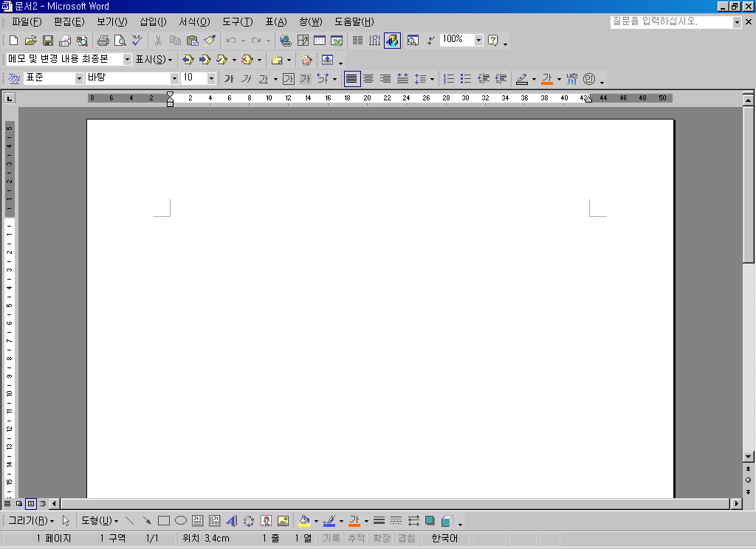The height and width of the screenshot is (549, 756).
Task: Toggle character shading button
Action: pyautogui.click(x=305, y=78)
